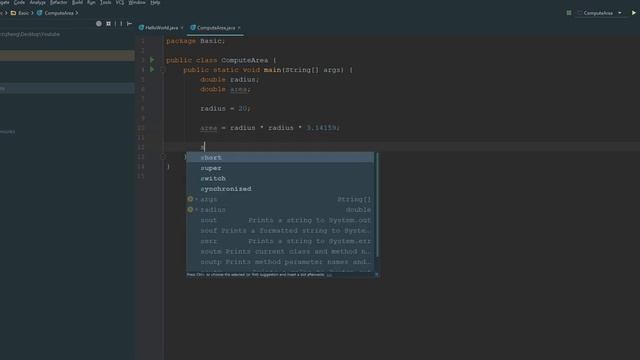Choose 'args' String[] suggestion in completion popup

(x=280, y=199)
